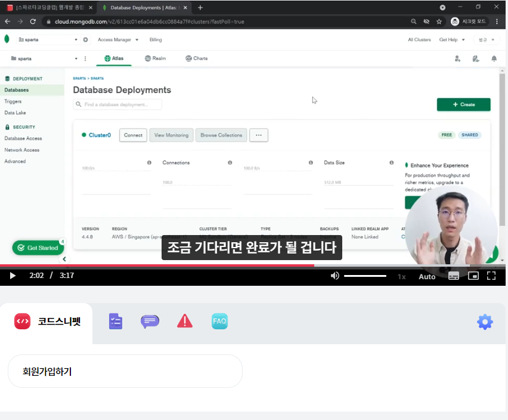This screenshot has height=420, width=508.
Task: Open the Cluster0 cluster link
Action: pyautogui.click(x=100, y=135)
